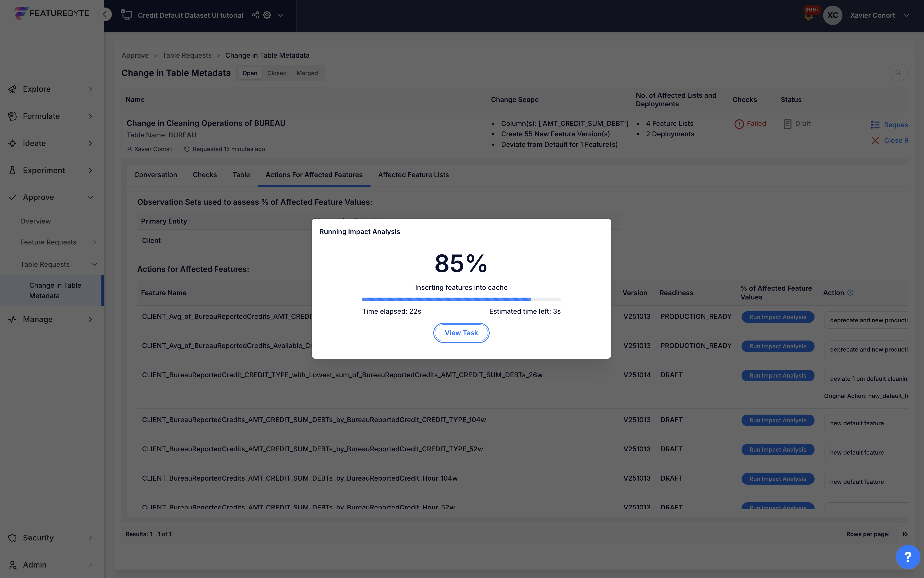Open the blue help question mark button
The width and height of the screenshot is (924, 578).
tap(908, 557)
